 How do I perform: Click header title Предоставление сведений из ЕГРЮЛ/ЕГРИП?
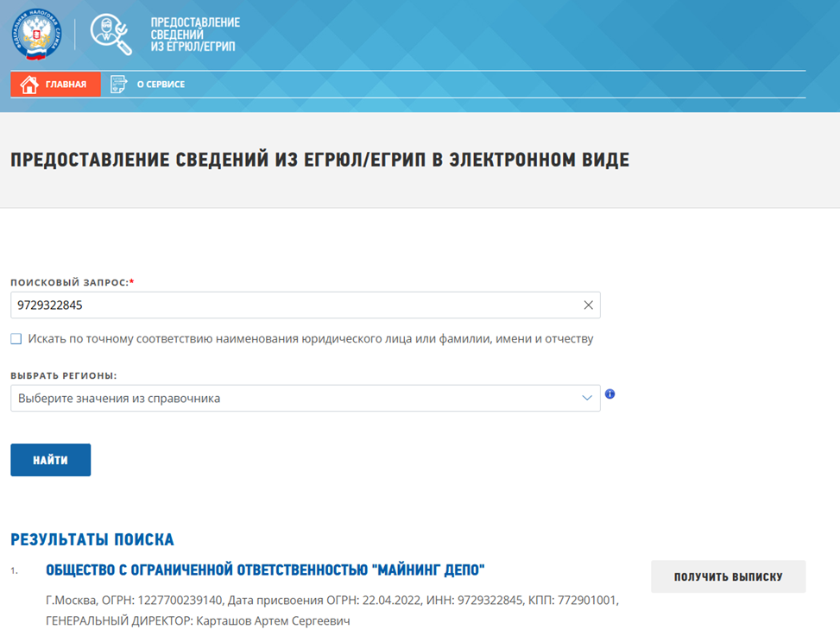(195, 35)
